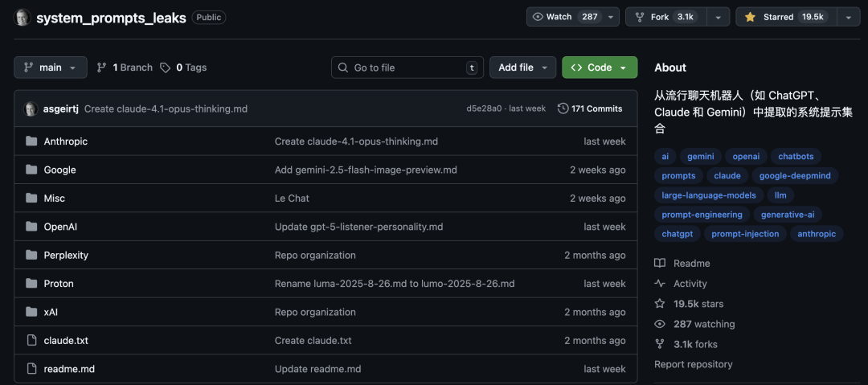The image size is (868, 385).
Task: Unstar the repository with the Starred button
Action: 786,17
